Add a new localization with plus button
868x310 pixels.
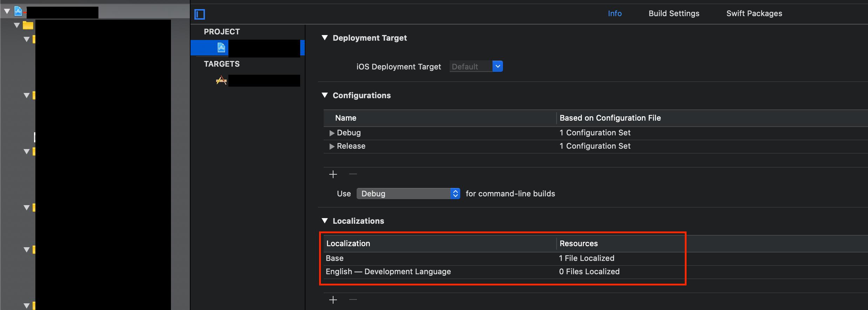[333, 300]
